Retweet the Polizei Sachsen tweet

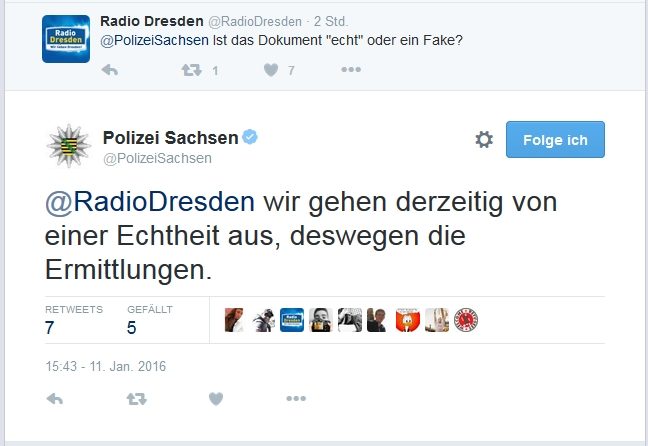point(134,399)
